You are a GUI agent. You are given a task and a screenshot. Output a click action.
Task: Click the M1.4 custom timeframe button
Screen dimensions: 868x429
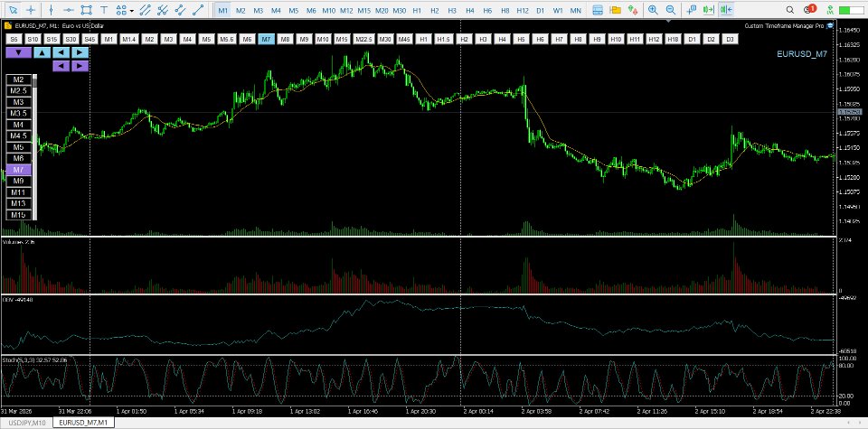[129, 39]
